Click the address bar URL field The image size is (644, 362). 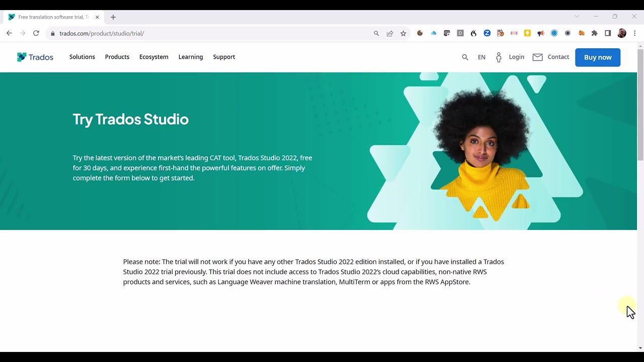pyautogui.click(x=211, y=33)
